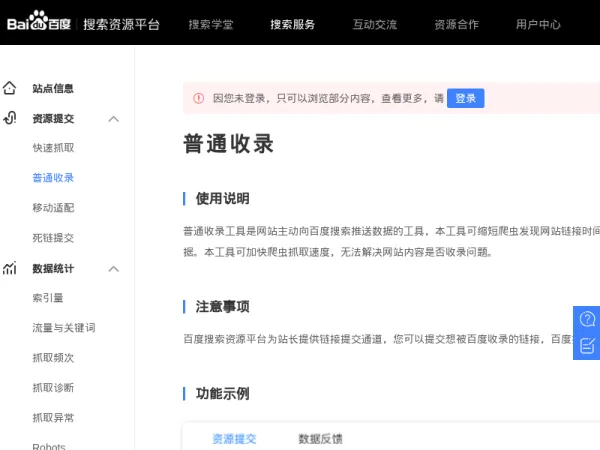Click the 注意事项 section heading
The width and height of the screenshot is (600, 450).
pyautogui.click(x=222, y=307)
